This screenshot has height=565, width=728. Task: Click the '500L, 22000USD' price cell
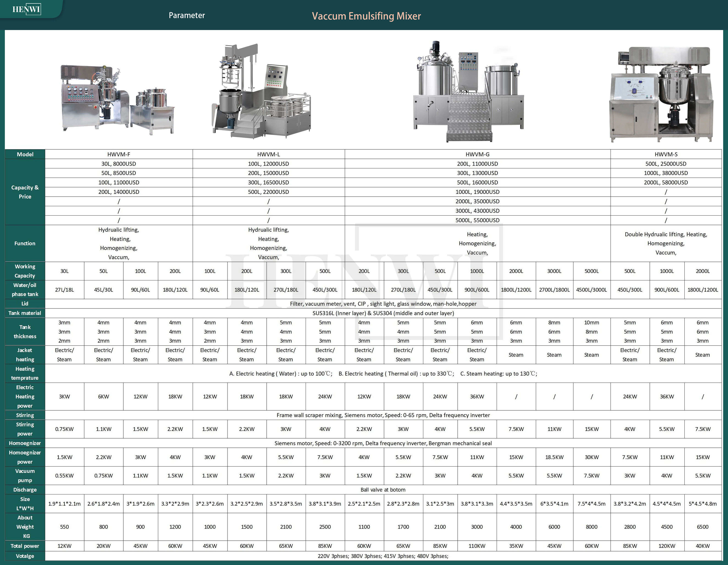pos(269,192)
